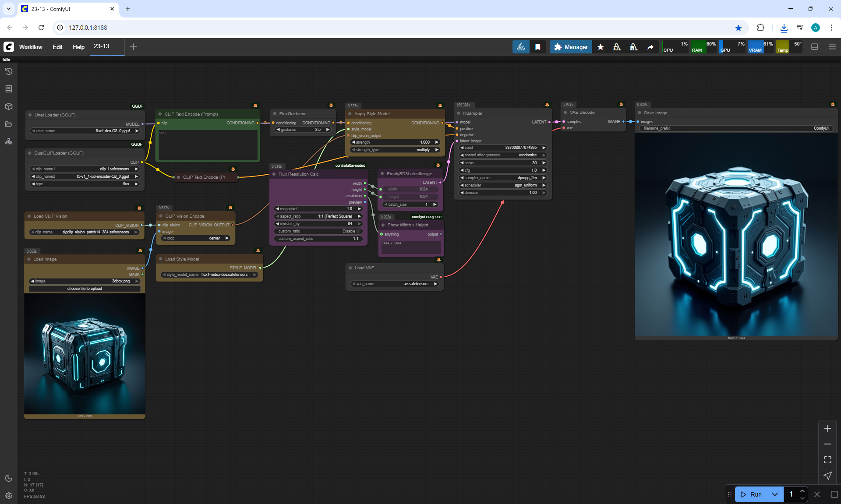Open scheduler sgm_uniform selector
Screen dimensions: 841x504
[x=502, y=185]
